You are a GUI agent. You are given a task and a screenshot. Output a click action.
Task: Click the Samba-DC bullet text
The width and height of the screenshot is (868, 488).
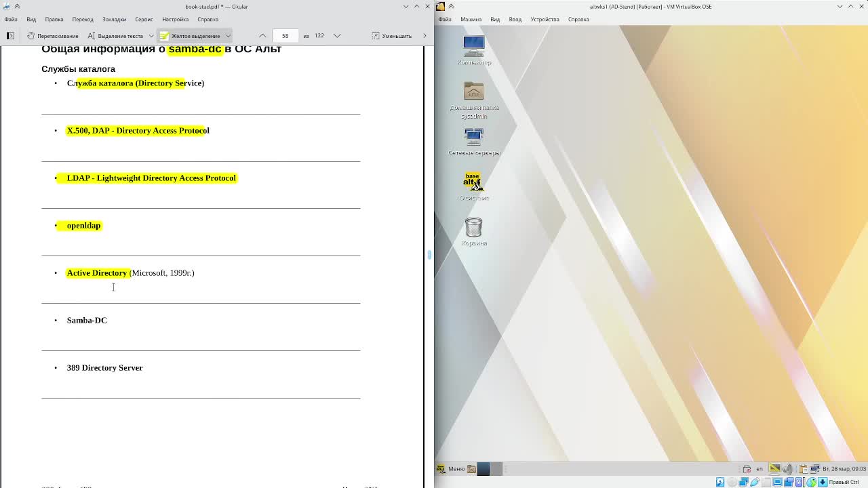point(87,320)
